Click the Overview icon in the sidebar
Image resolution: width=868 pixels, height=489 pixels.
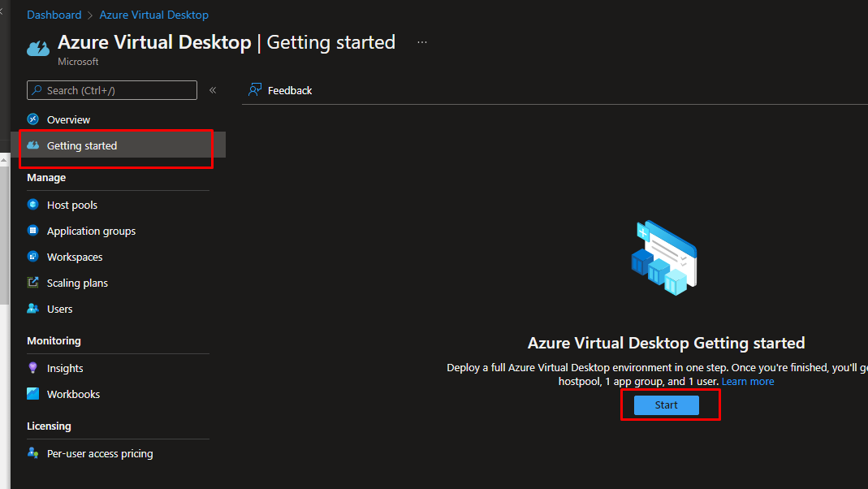point(33,119)
